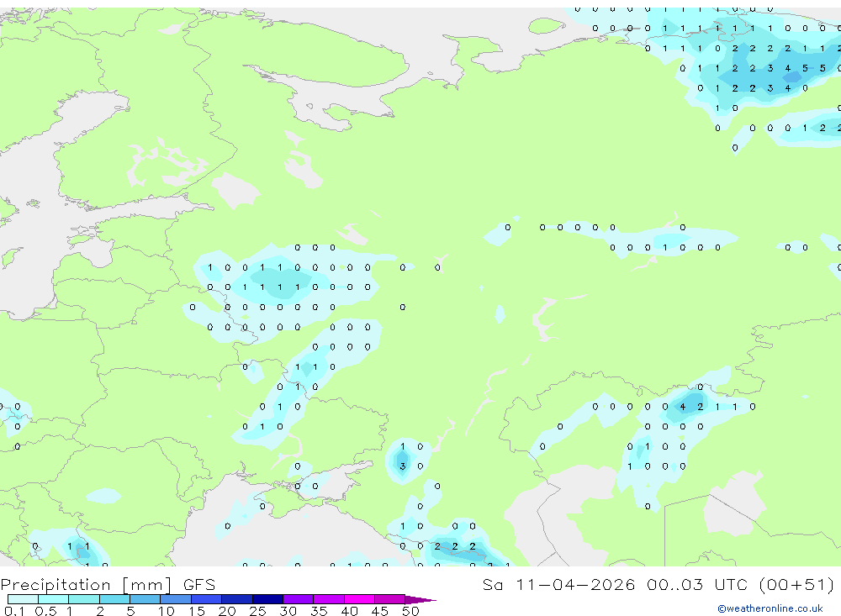Click the legend arrow tip above 50 mm
The width and height of the screenshot is (841, 616).
coord(420,599)
